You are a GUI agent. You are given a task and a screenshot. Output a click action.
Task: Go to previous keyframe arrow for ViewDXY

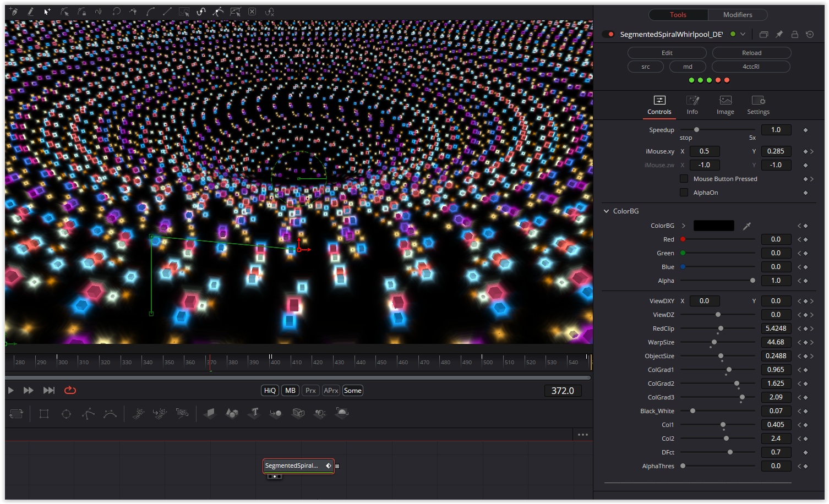click(x=799, y=301)
